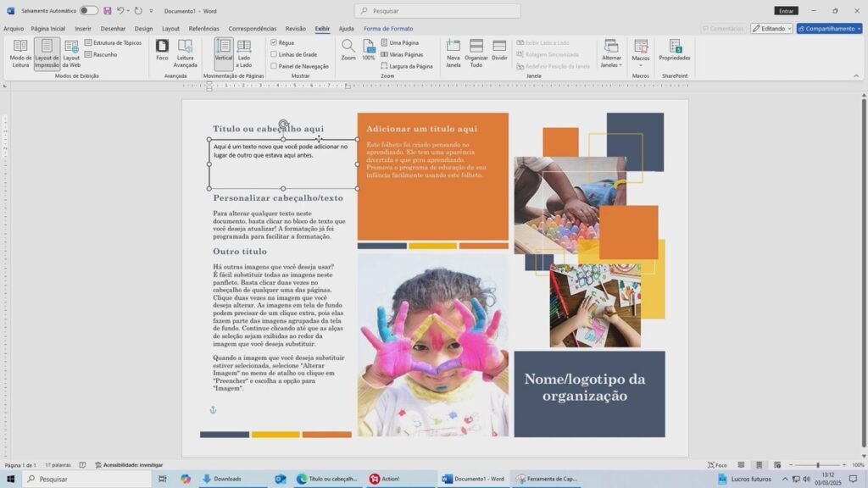Click Organizar Tudo windows icon
The image size is (868, 488).
(476, 53)
